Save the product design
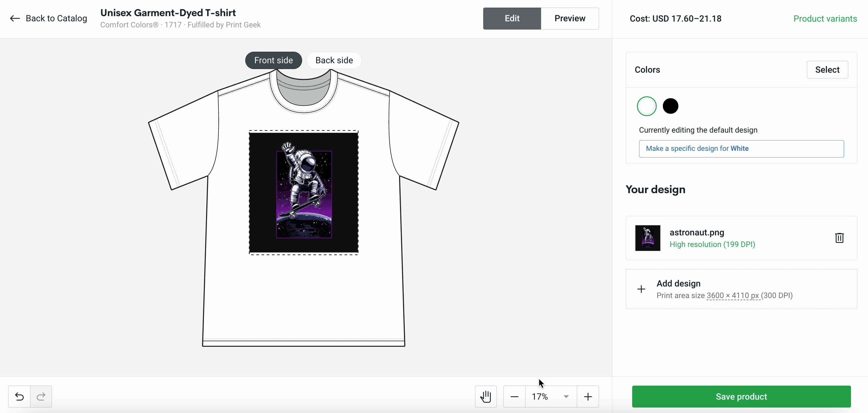 741,396
